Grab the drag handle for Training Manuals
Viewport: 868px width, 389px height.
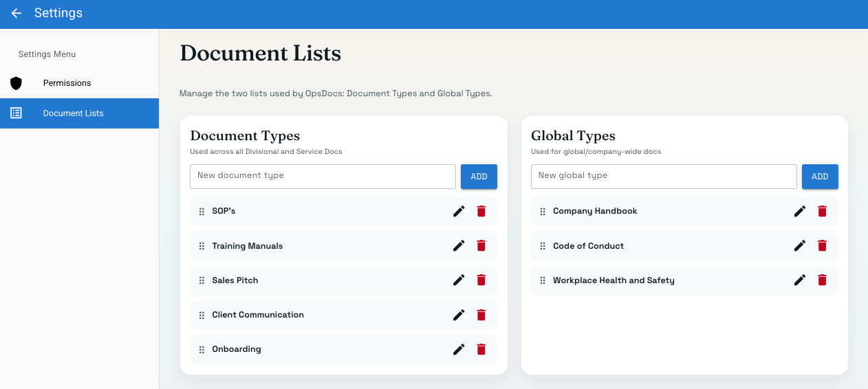202,246
